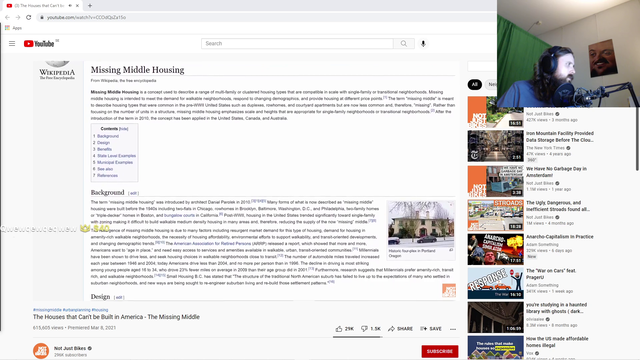Go to YouTube home via logo
This screenshot has width=640, height=360.
[39, 44]
